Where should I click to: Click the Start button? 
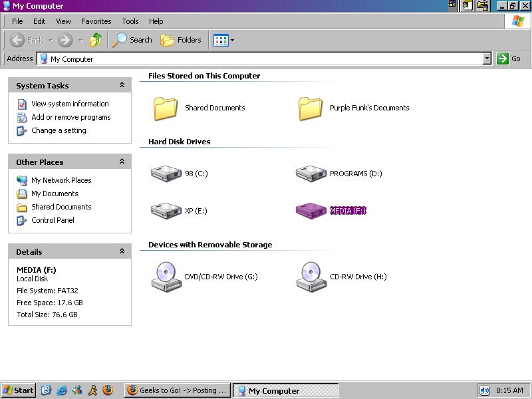click(x=18, y=390)
